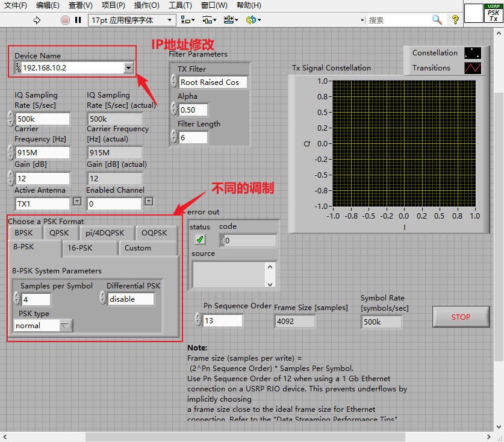Open the 17pt application font dropdown

132,20
